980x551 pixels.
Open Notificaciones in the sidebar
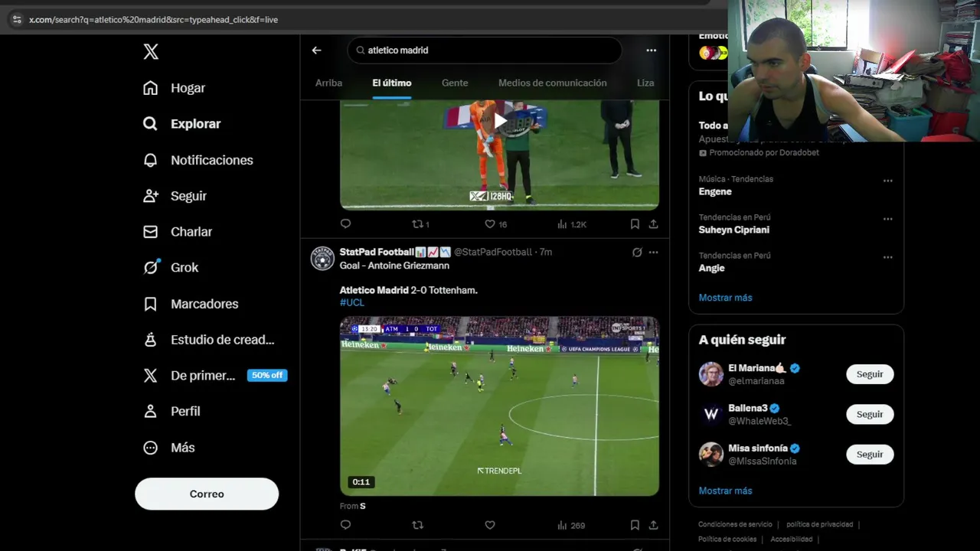(x=198, y=160)
